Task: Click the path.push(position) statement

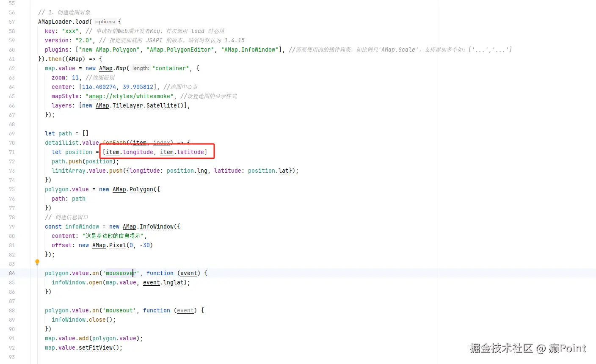Action: point(86,161)
